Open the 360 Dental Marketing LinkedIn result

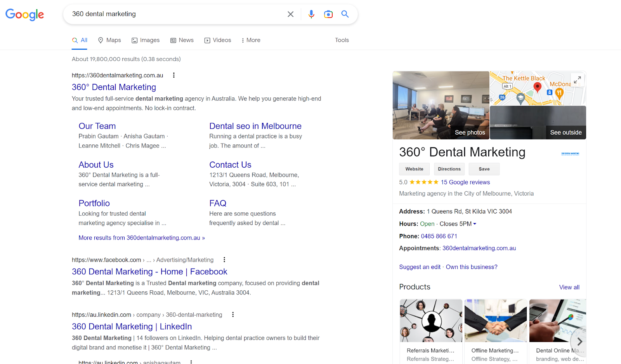pyautogui.click(x=132, y=327)
